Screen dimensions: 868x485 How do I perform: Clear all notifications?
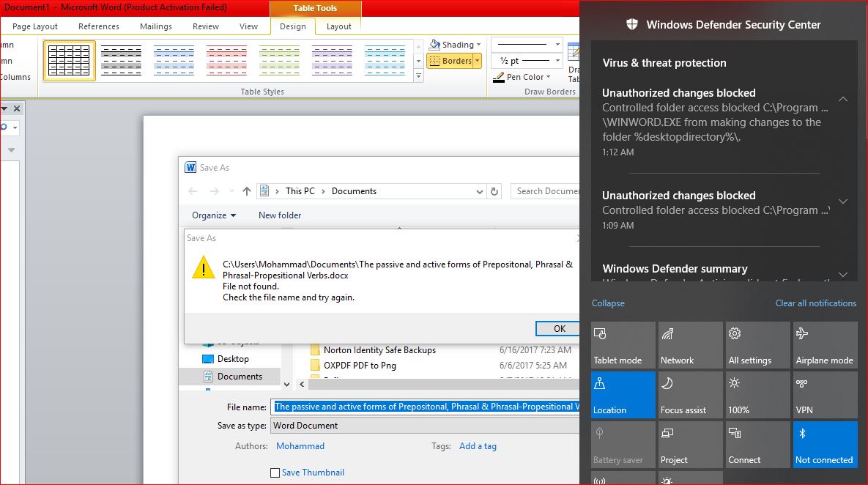tap(815, 303)
